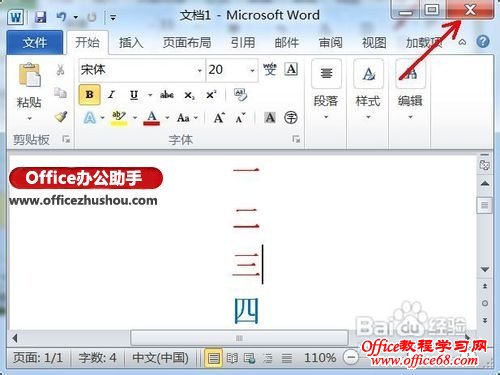Image resolution: width=500 pixels, height=375 pixels.
Task: Open the 段落 paragraph group
Action: click(x=326, y=89)
